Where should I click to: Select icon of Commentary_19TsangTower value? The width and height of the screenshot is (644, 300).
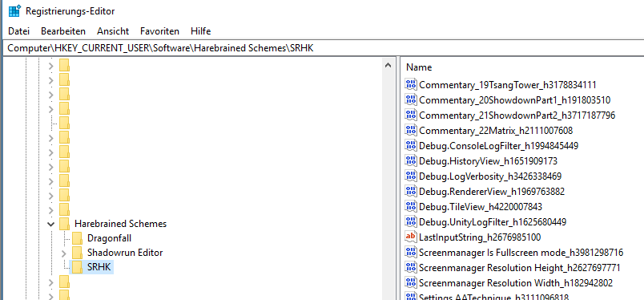pyautogui.click(x=411, y=85)
